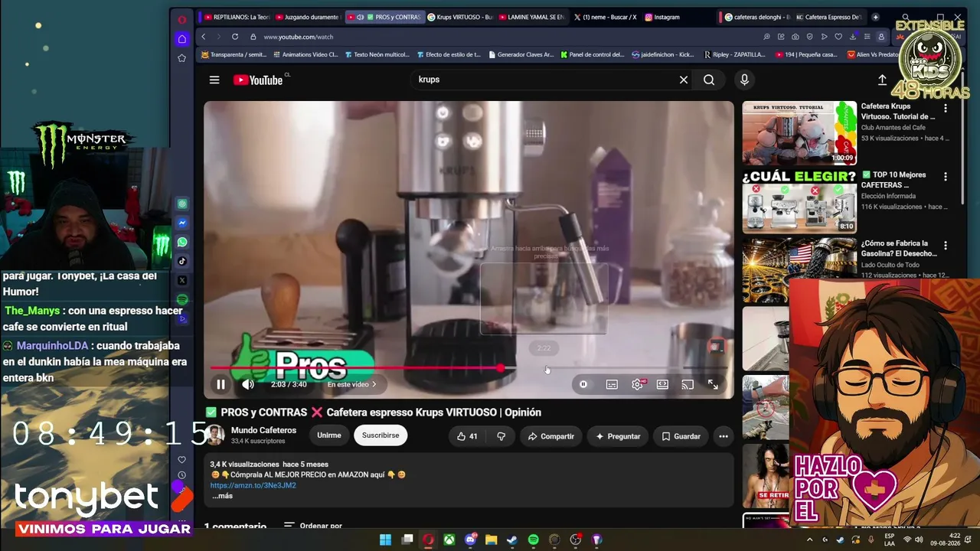Switch to the Instagram tab
Screen dimensions: 980x551
[x=677, y=17]
